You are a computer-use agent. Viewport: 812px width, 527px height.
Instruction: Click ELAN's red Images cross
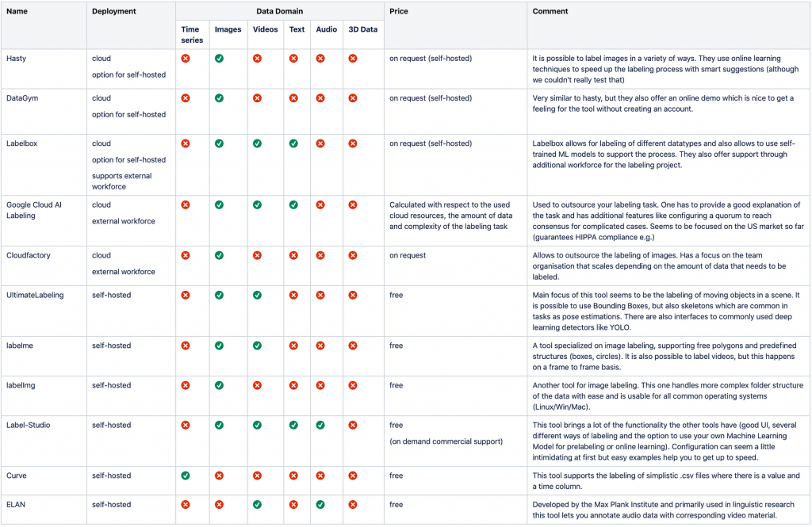pos(219,504)
